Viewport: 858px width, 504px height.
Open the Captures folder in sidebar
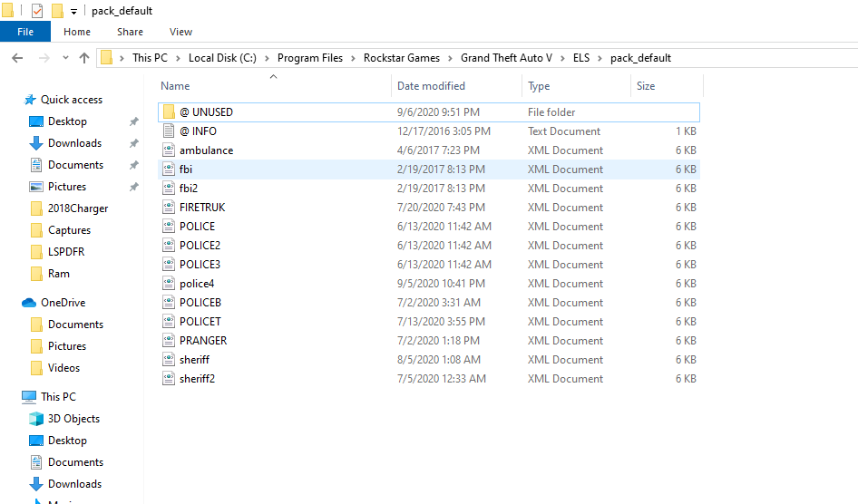(69, 230)
